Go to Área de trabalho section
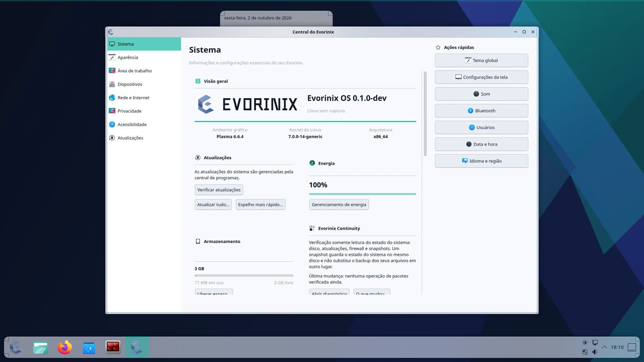Screen dimensions: 644x362 (x=144, y=71)
